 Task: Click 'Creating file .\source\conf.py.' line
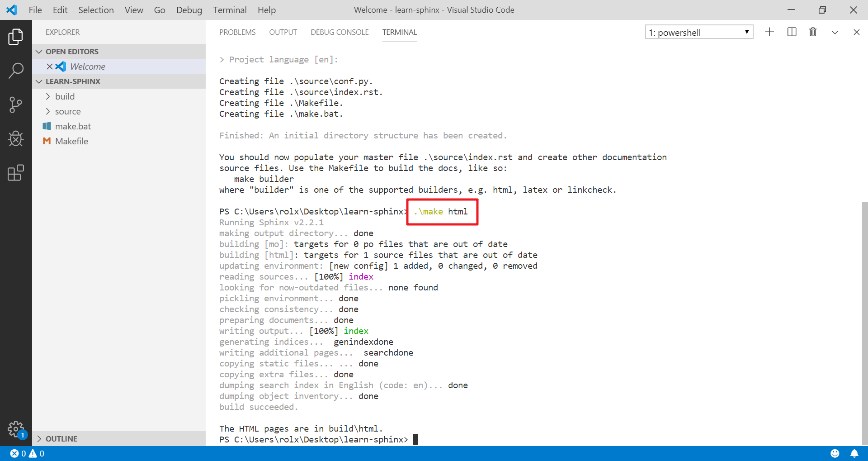point(296,81)
